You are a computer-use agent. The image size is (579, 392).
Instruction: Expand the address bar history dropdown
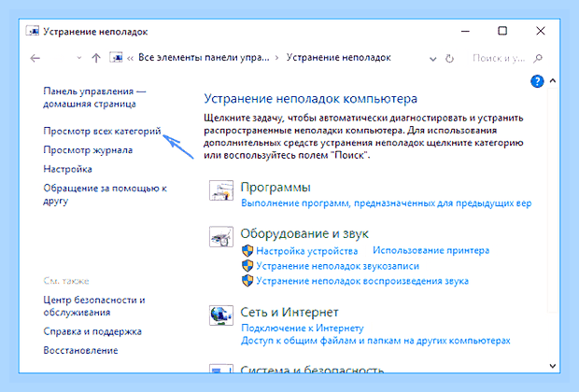432,59
